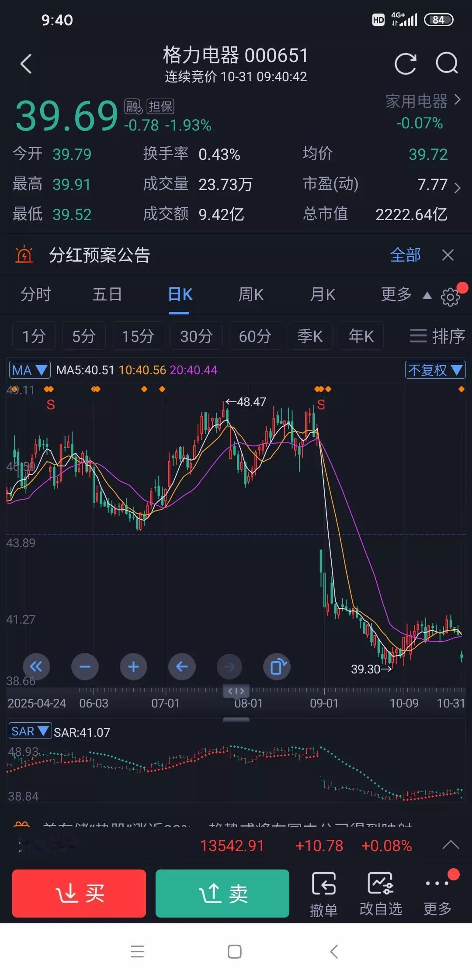Open the search magnifier icon

click(x=447, y=64)
